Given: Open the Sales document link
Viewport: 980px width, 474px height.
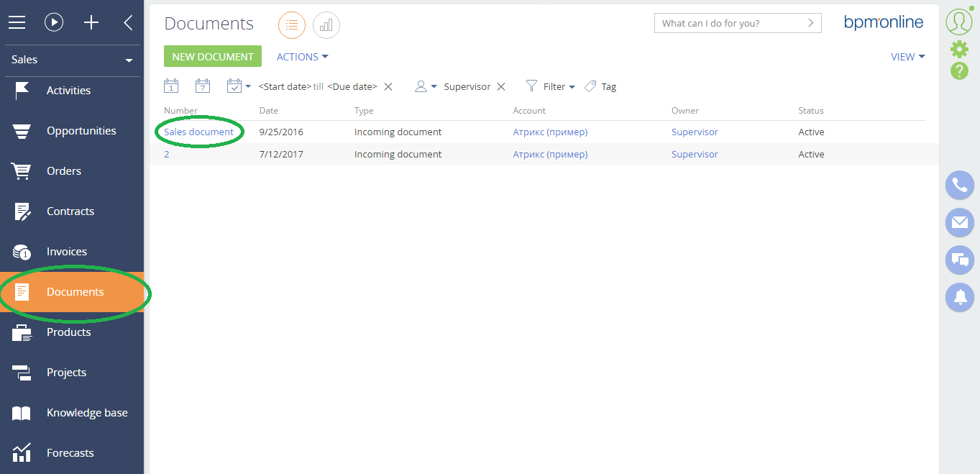Looking at the screenshot, I should tap(198, 132).
